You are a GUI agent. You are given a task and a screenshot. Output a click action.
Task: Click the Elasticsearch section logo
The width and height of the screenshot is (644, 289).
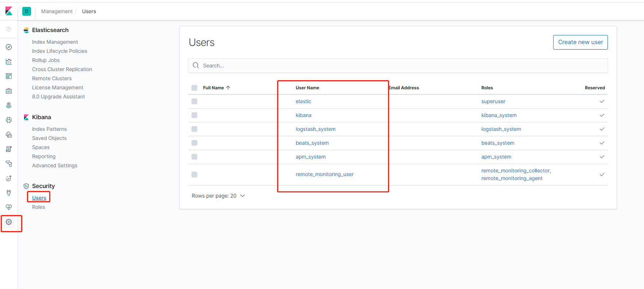[26, 30]
